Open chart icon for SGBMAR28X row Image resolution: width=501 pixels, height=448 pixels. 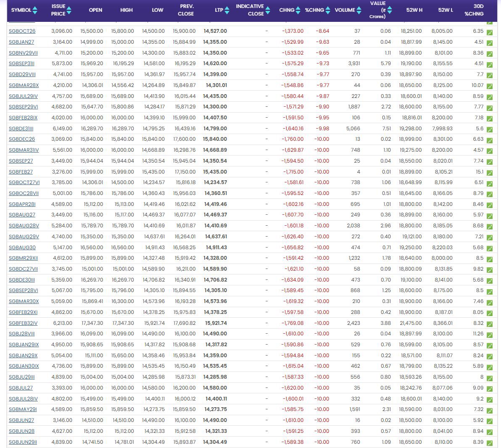(490, 87)
